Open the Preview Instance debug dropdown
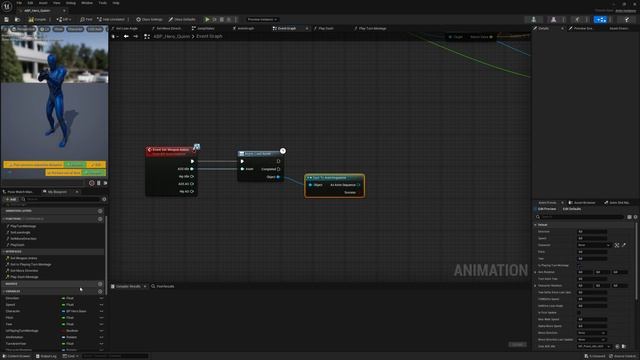The height and width of the screenshot is (360, 640). click(x=262, y=19)
